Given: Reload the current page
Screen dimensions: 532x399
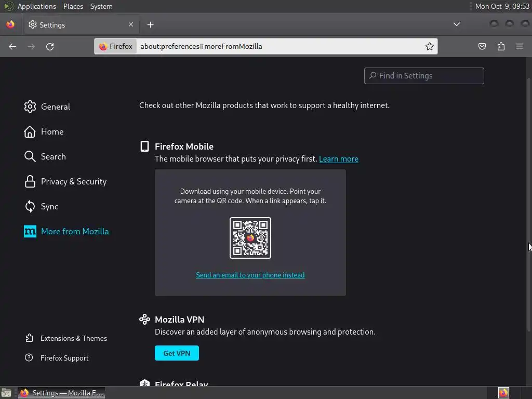Looking at the screenshot, I should (x=50, y=46).
